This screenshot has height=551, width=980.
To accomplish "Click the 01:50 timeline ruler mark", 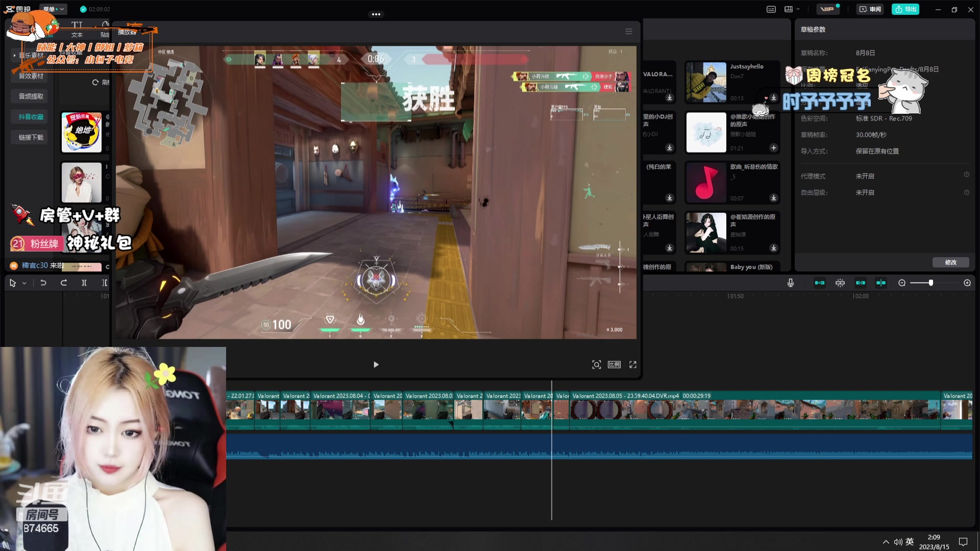I will pyautogui.click(x=736, y=296).
